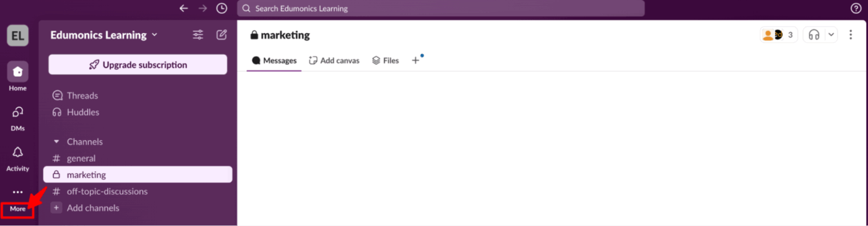Open marketing channel header details
The image size is (868, 226).
[x=280, y=35]
